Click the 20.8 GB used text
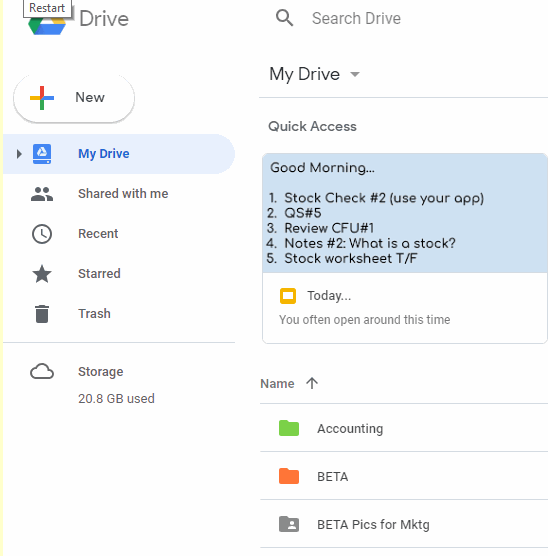This screenshot has width=548, height=556. click(x=116, y=399)
